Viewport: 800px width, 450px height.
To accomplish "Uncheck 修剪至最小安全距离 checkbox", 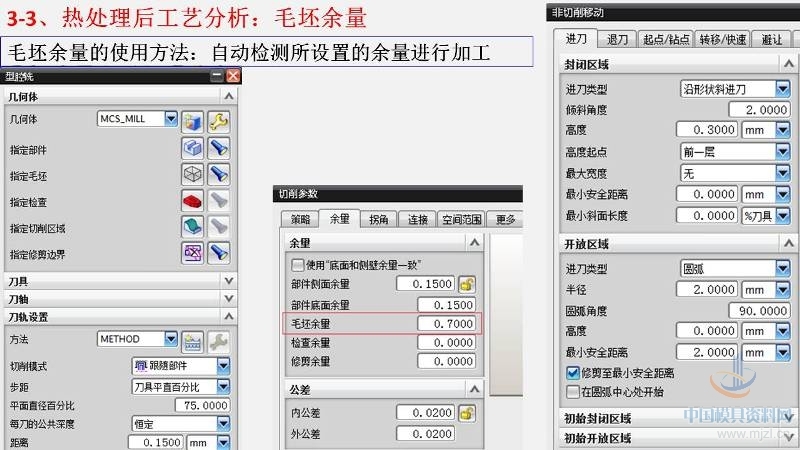I will [x=573, y=373].
